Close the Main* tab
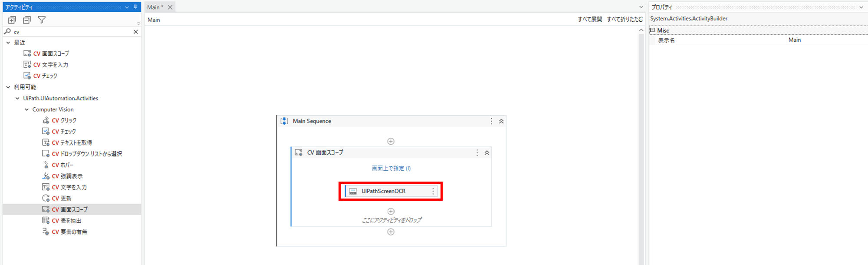This screenshot has width=868, height=265. [170, 7]
